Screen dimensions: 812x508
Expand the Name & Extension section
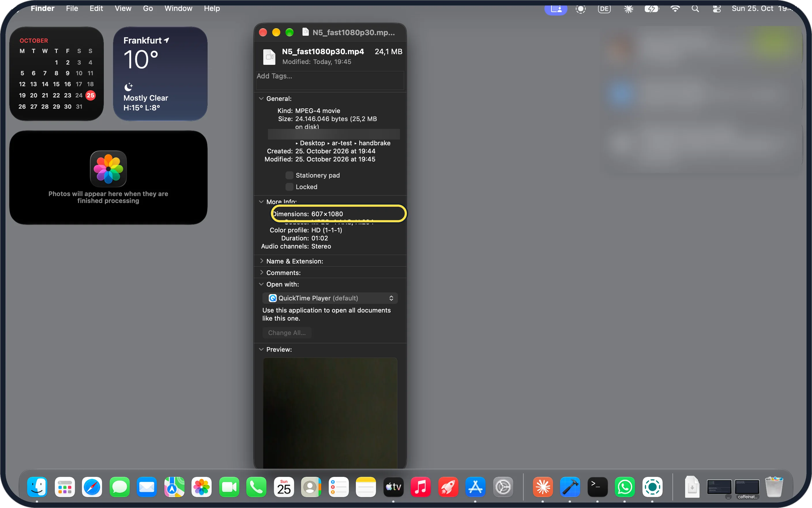(261, 261)
